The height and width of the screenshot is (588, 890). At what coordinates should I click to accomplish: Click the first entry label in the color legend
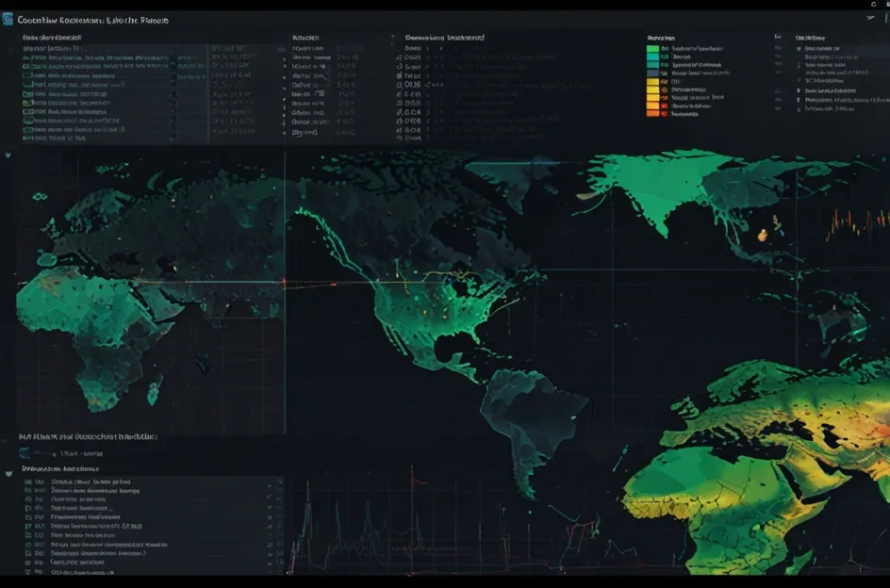click(696, 47)
